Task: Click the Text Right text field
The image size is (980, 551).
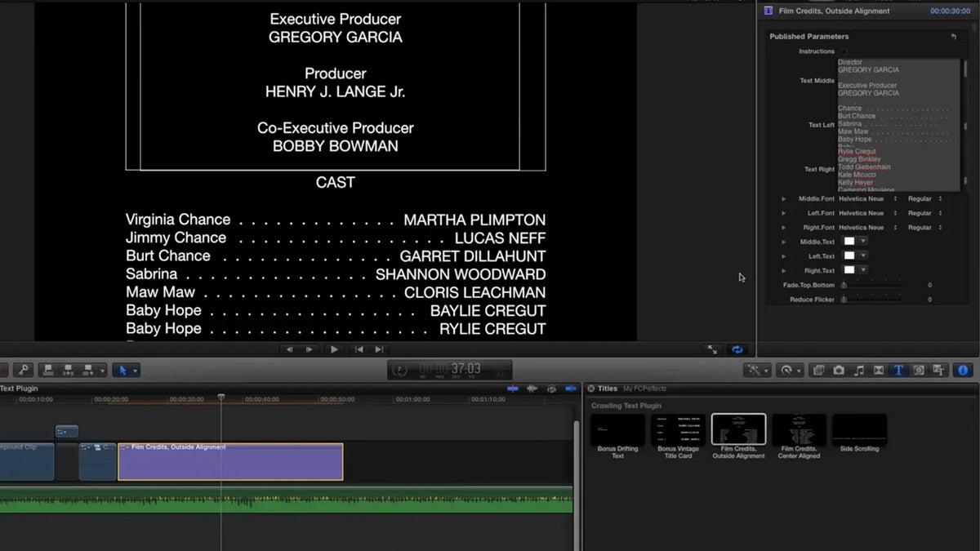Action: tap(898, 170)
